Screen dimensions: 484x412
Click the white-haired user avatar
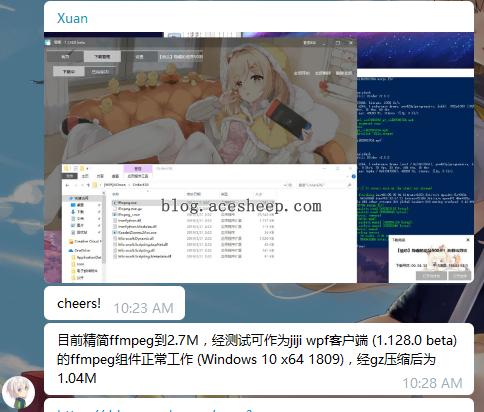point(18,392)
